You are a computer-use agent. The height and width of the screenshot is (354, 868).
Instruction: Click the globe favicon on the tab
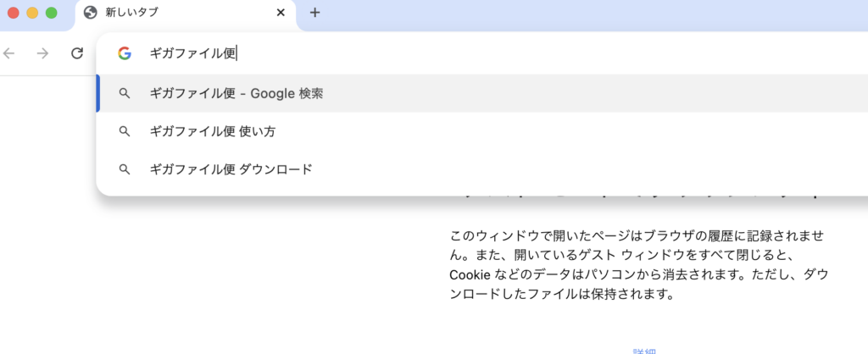tap(90, 12)
